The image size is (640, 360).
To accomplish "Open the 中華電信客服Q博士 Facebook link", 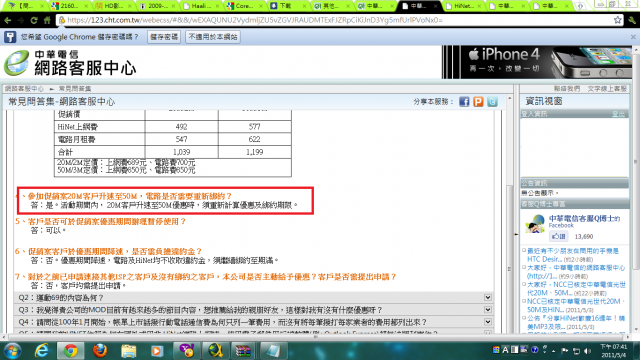I will pyautogui.click(x=584, y=218).
